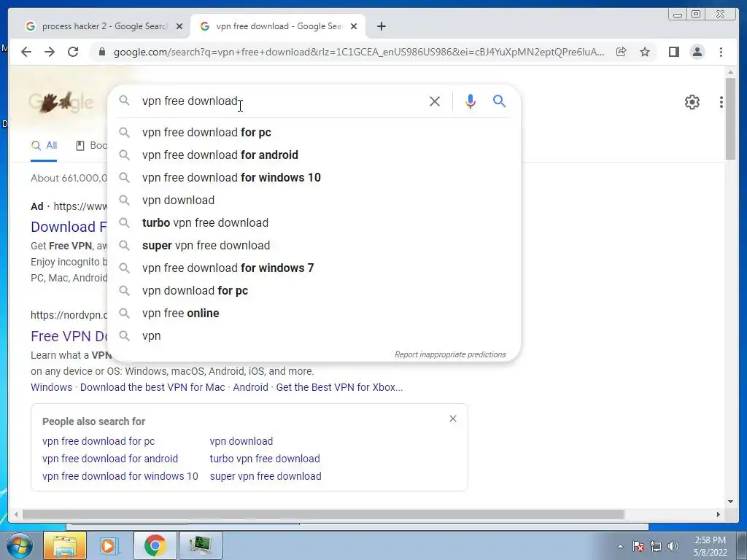Go forward to the next page
Image resolution: width=747 pixels, height=560 pixels.
click(x=50, y=52)
